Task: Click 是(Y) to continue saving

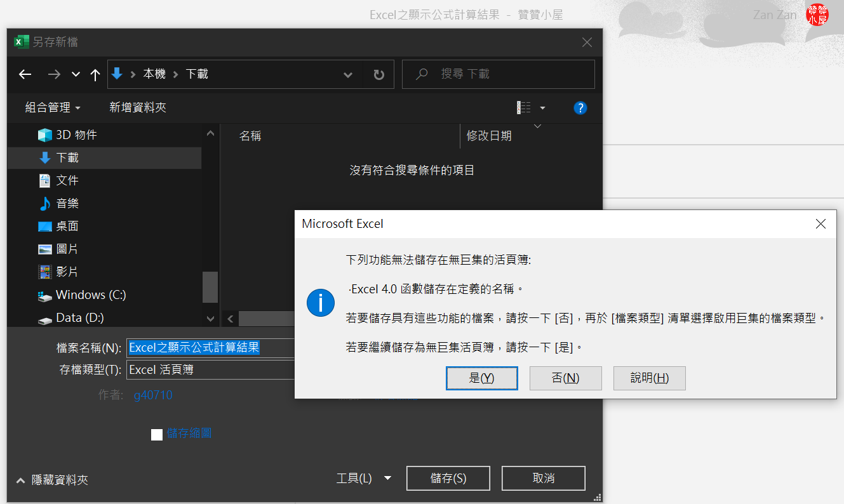Action: (x=481, y=378)
